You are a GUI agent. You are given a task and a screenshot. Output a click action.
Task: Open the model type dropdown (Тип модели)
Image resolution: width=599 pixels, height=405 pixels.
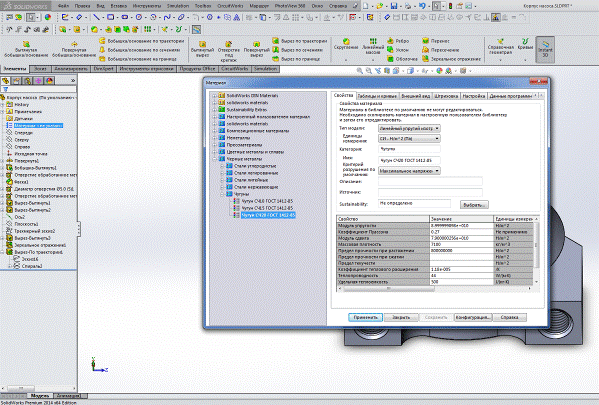[x=409, y=128]
